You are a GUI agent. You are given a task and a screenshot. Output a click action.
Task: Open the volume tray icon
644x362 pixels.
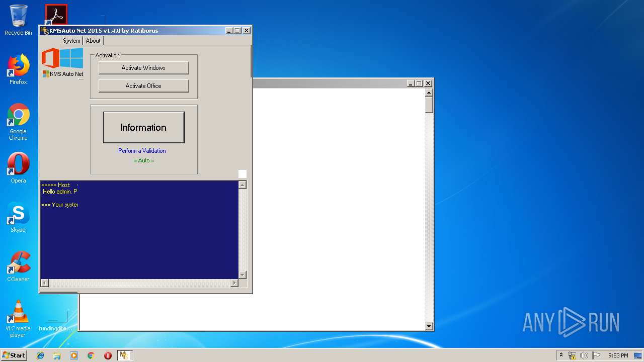(x=584, y=355)
